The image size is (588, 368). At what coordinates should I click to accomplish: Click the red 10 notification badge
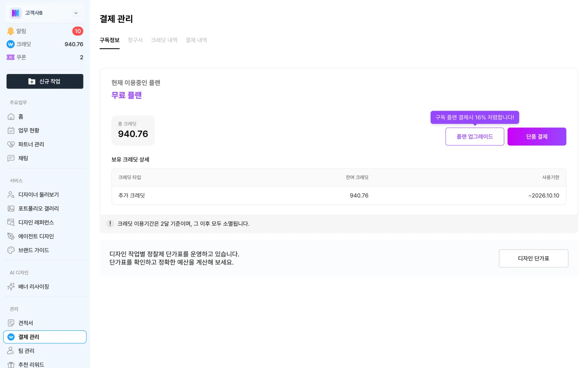click(x=78, y=31)
